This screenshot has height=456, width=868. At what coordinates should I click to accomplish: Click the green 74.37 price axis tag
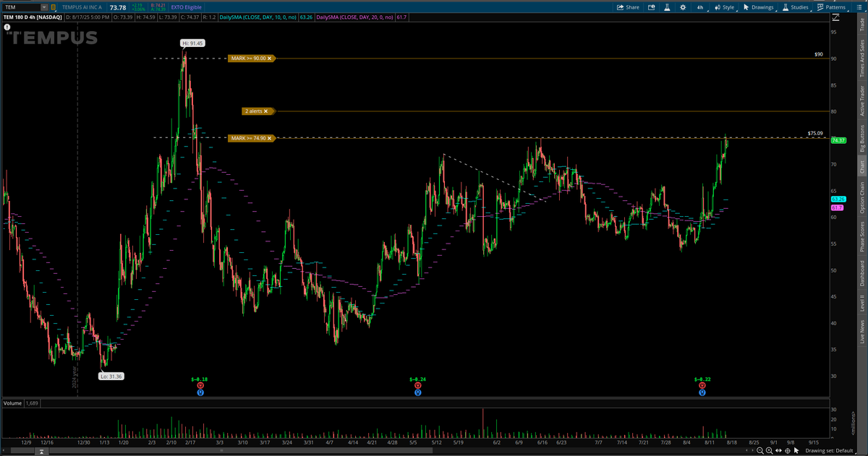point(839,140)
